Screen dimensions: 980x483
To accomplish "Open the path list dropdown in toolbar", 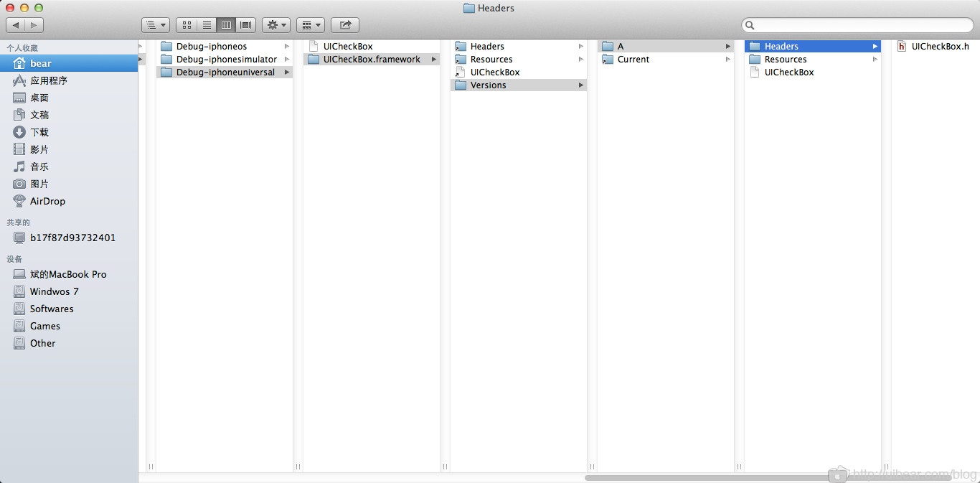I will click(155, 25).
